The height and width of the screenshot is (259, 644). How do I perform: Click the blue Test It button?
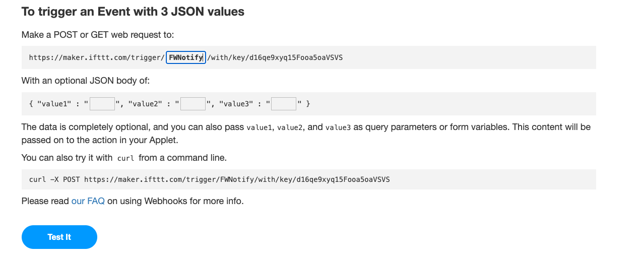click(x=59, y=237)
